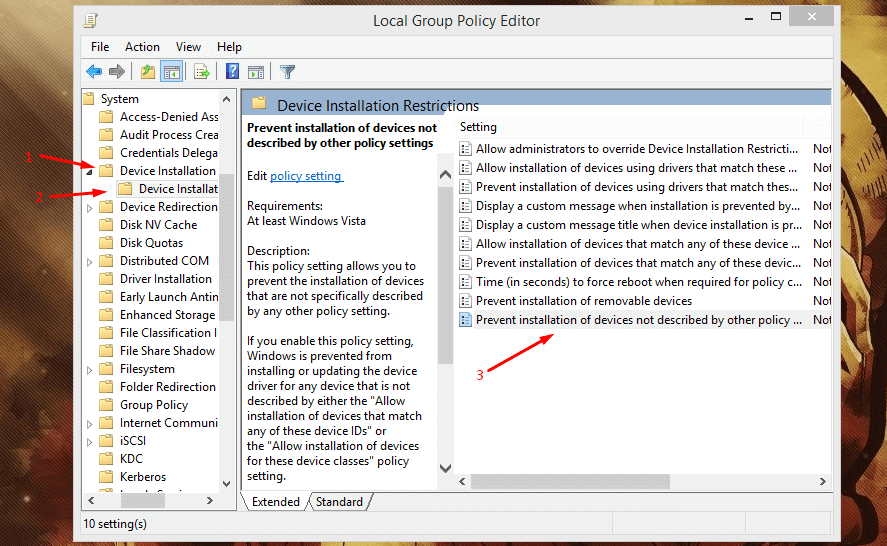Open Help via blue question mark icon
Image resolution: width=887 pixels, height=546 pixels.
(x=232, y=71)
